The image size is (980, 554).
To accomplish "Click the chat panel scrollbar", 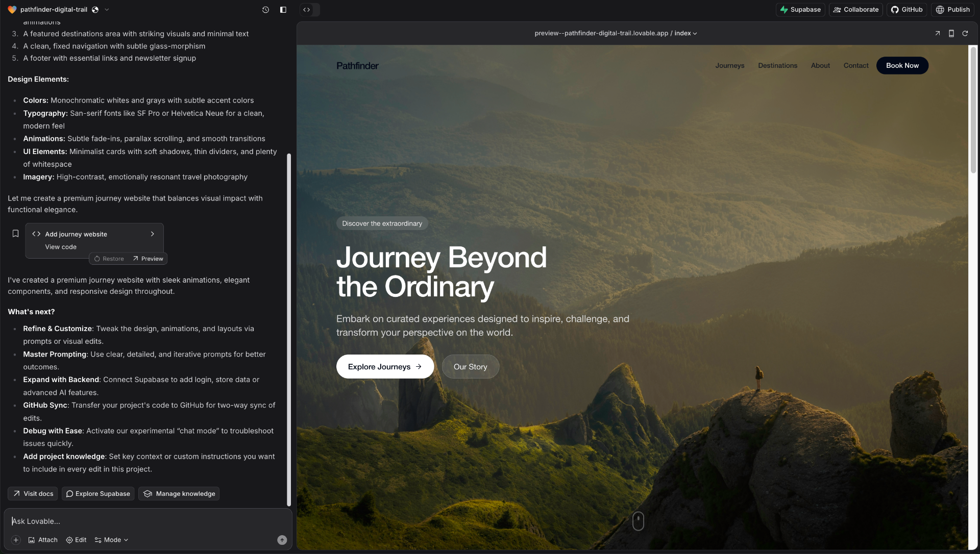I will point(289,326).
